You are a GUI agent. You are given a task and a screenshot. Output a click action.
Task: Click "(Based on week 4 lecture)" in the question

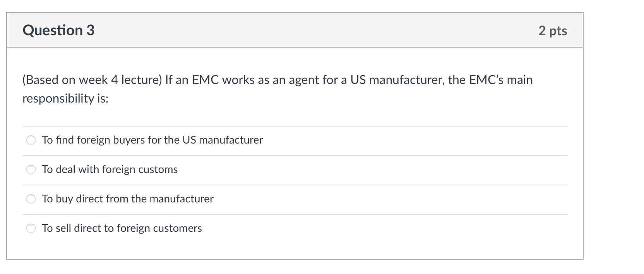92,80
